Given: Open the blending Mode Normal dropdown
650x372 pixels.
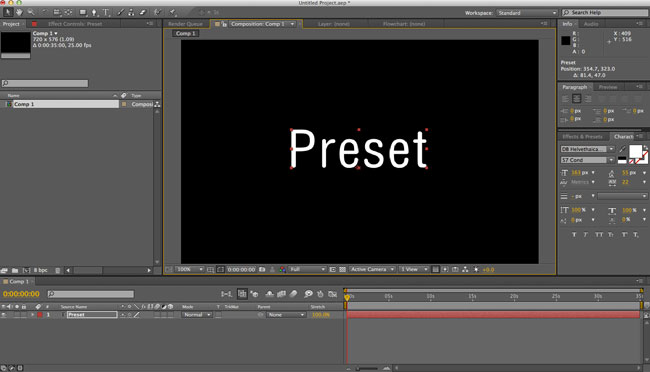Looking at the screenshot, I should [197, 315].
